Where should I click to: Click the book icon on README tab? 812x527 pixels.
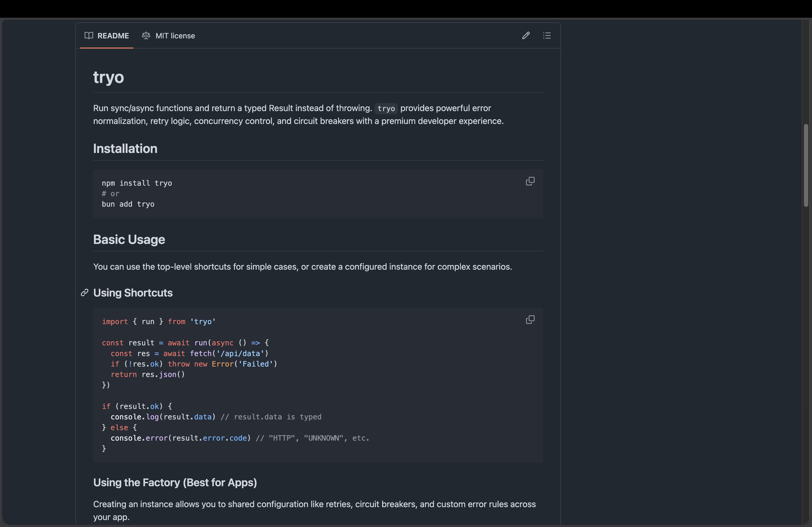pyautogui.click(x=89, y=35)
